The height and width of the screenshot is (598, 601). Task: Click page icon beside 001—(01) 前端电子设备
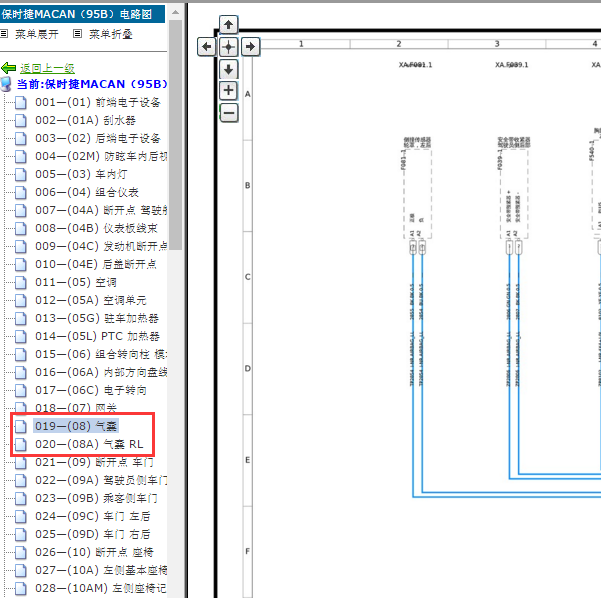(x=21, y=103)
